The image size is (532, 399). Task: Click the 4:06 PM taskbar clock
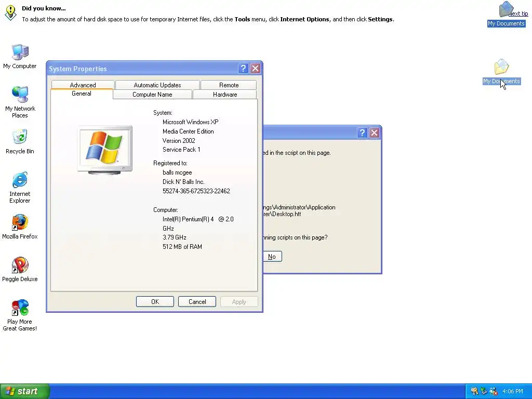tap(513, 391)
